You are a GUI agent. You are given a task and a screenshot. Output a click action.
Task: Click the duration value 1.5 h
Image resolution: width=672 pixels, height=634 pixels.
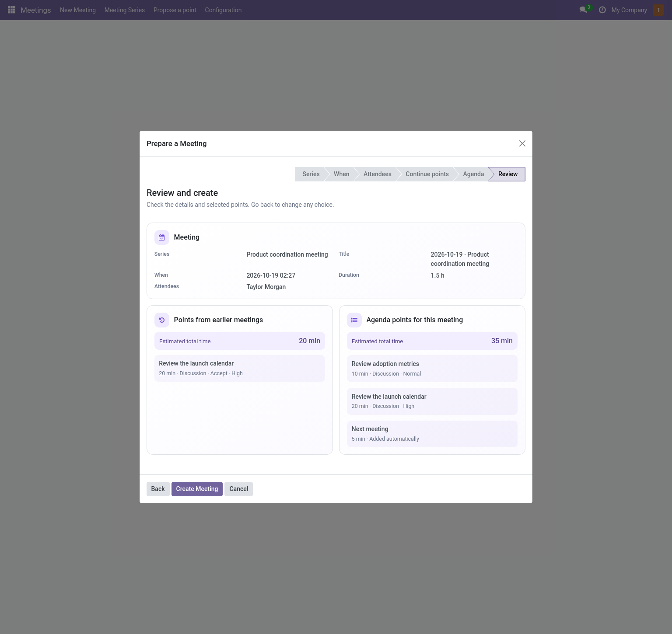(437, 275)
